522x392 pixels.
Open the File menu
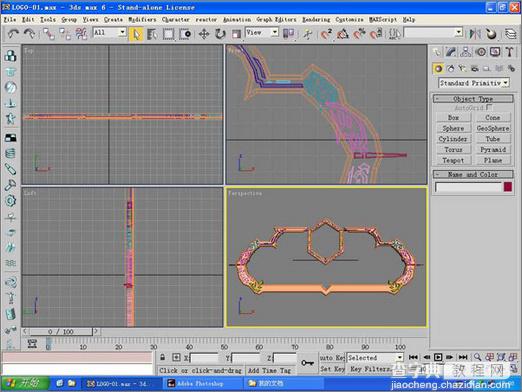tap(10, 20)
